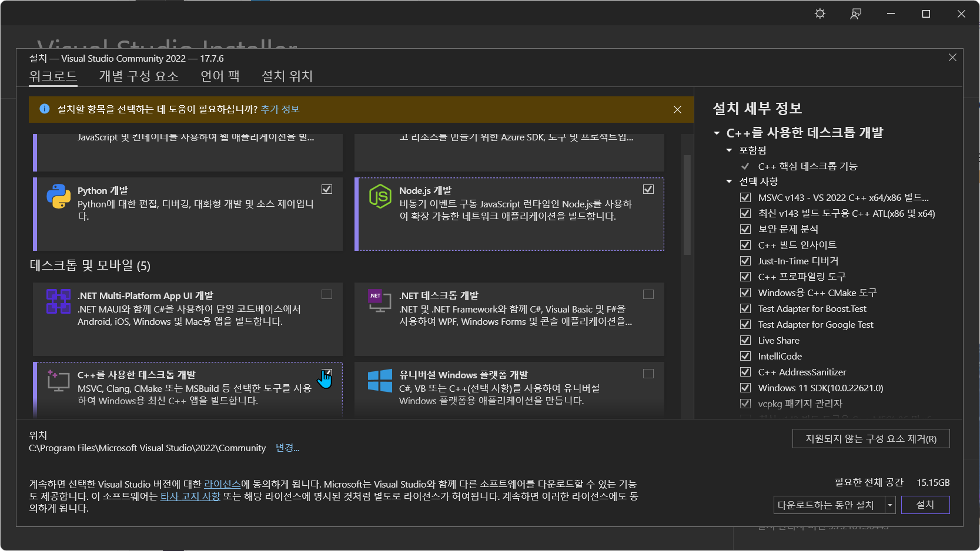Uncheck Test Adapter for Boost.Test
Screen dimensions: 980x551
pos(745,308)
